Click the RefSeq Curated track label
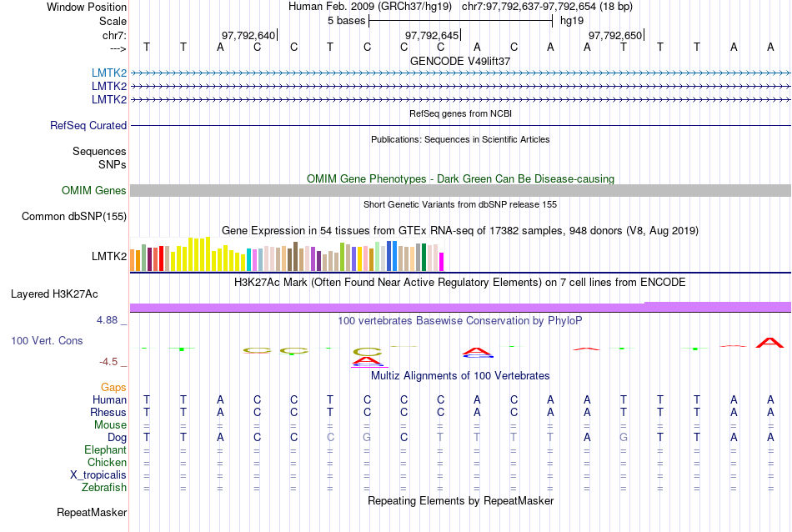This screenshot has height=532, width=792. pyautogui.click(x=88, y=125)
